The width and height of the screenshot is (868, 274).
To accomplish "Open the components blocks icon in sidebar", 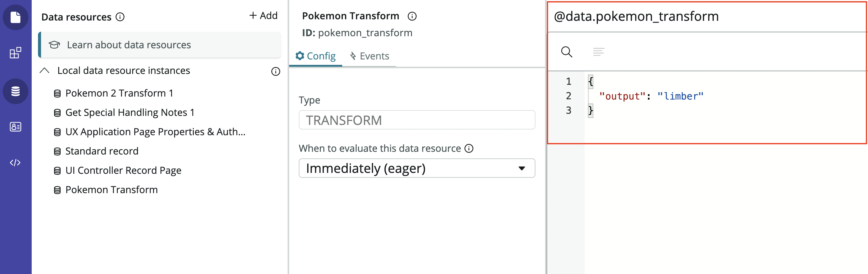I will (x=15, y=53).
